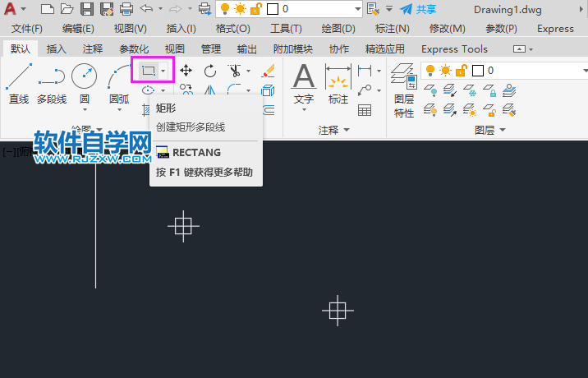Click the Save As icon
This screenshot has width=588, height=378.
[107, 9]
